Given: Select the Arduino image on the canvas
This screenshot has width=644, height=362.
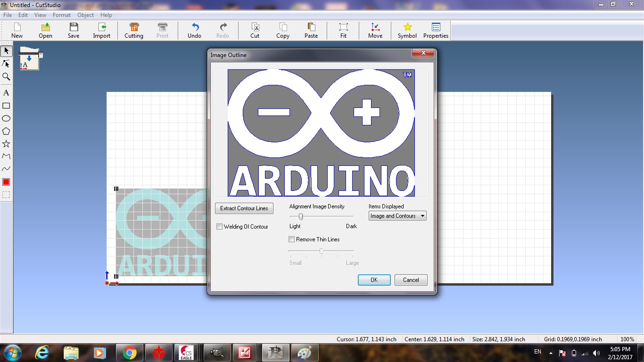Looking at the screenshot, I should click(x=162, y=232).
